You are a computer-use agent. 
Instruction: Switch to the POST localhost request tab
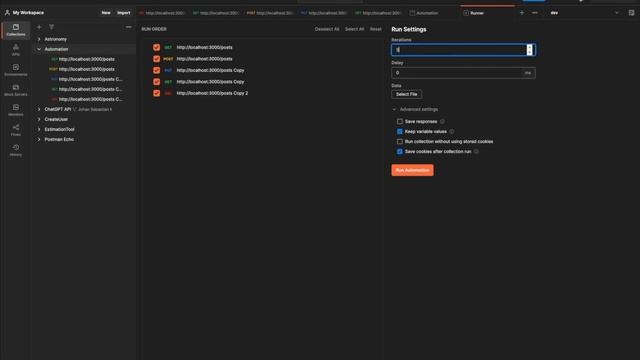[270, 13]
